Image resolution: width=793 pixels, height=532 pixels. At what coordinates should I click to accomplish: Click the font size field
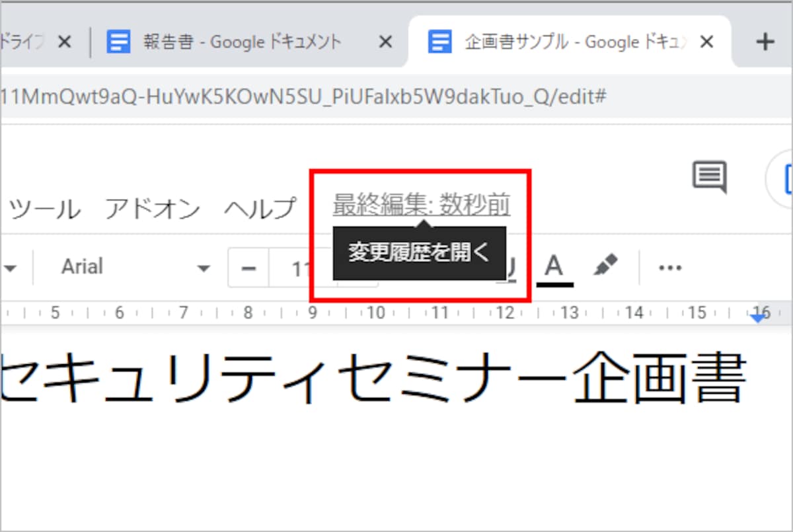pyautogui.click(x=302, y=268)
